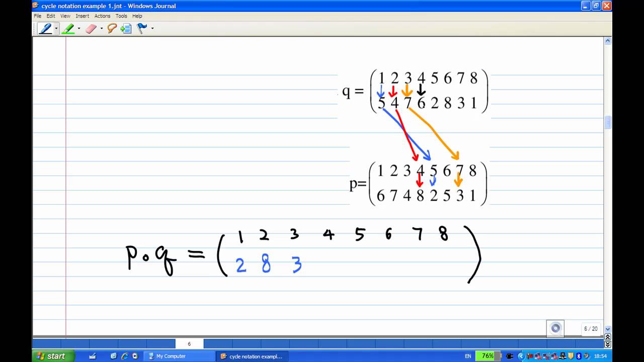Select the Pen tool
This screenshot has width=644, height=362.
pos(45,29)
